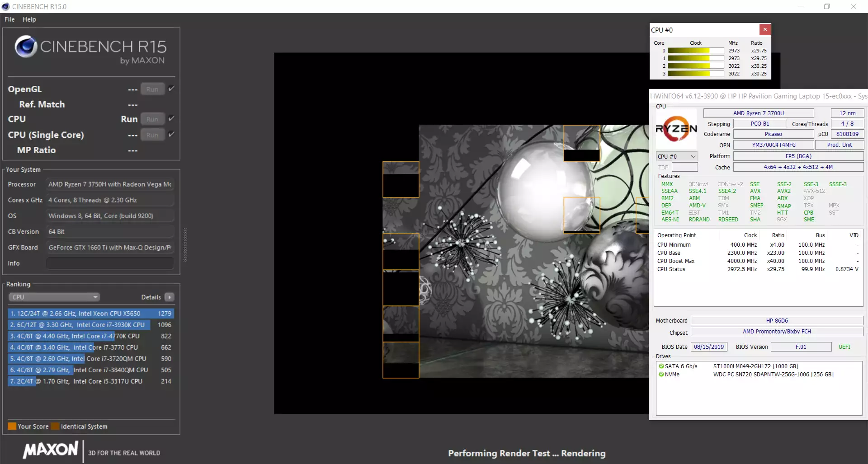Click the Cinebench R15 logo icon
Image resolution: width=868 pixels, height=464 pixels.
click(26, 46)
